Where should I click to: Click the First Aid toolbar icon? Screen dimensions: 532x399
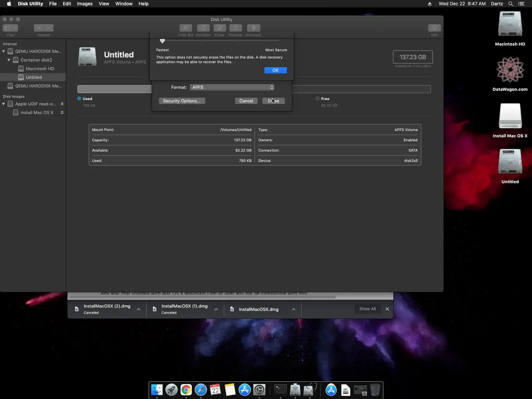click(186, 28)
